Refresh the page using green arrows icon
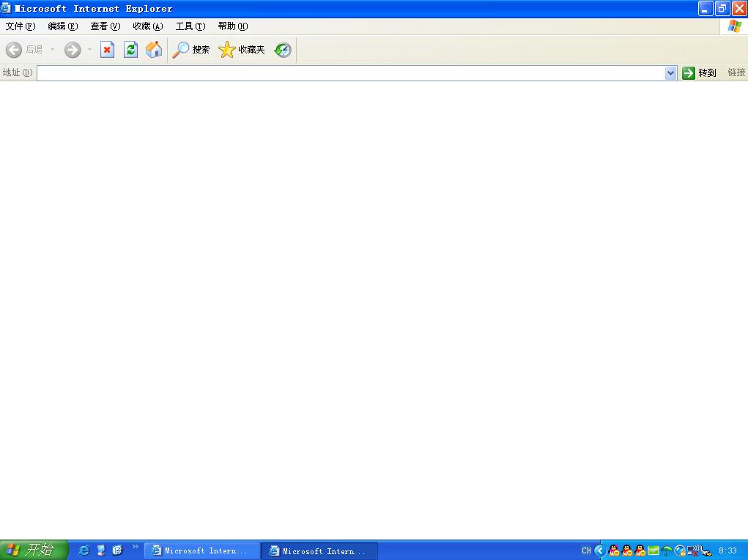Viewport: 748px width, 560px height. tap(130, 50)
